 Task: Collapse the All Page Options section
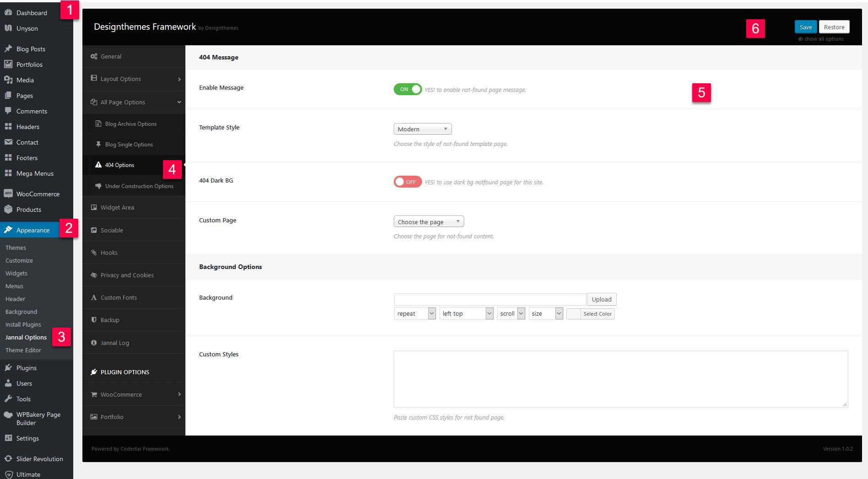point(134,102)
